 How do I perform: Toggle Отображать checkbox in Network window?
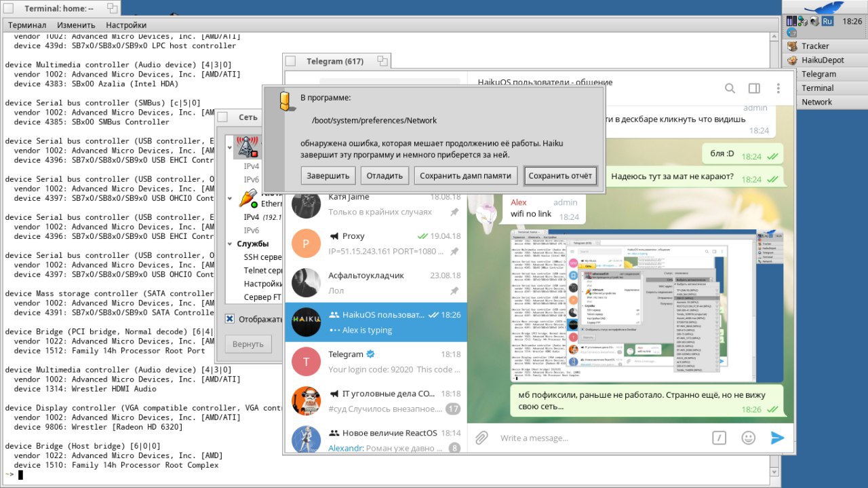point(230,319)
